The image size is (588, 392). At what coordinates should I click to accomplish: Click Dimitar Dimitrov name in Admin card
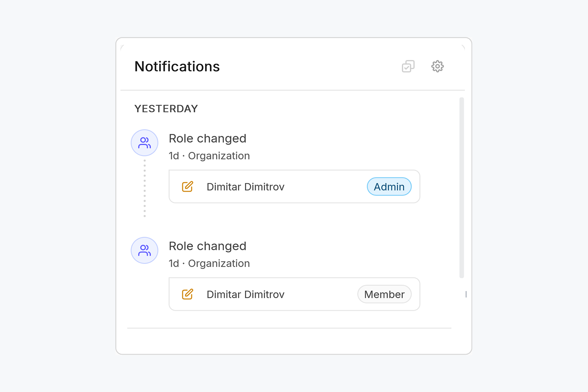tap(245, 187)
